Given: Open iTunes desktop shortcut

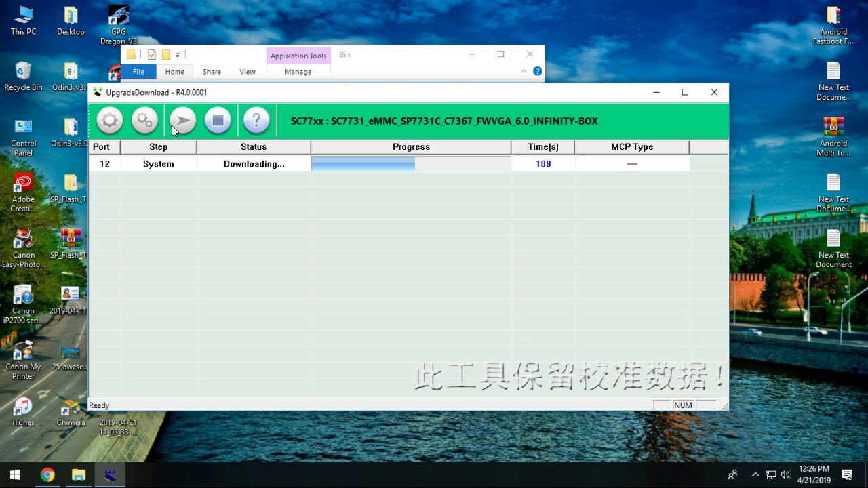Looking at the screenshot, I should (x=23, y=412).
